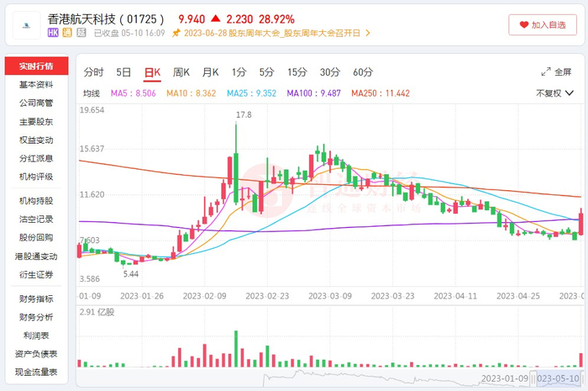Add stock via 加入自选 button
The image size is (588, 391).
(543, 24)
